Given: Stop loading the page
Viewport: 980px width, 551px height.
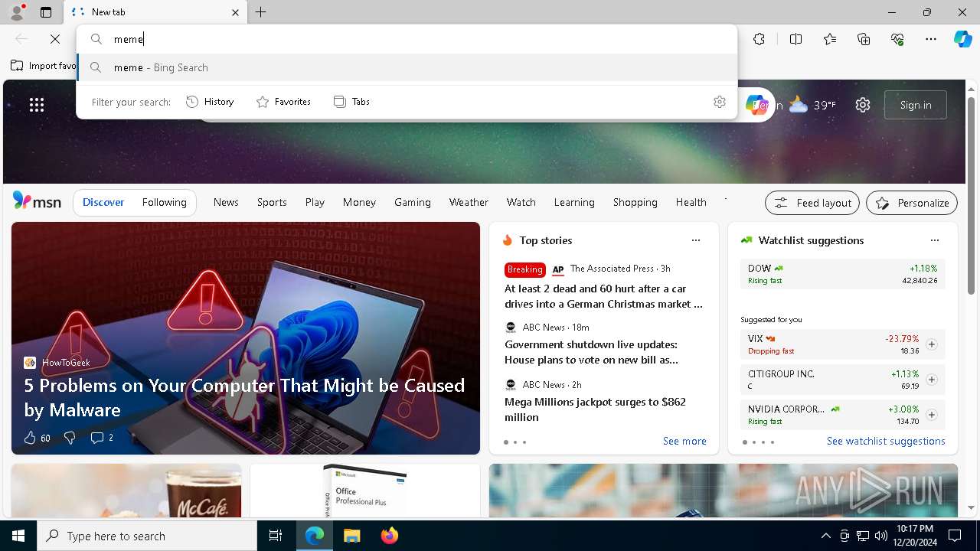Looking at the screenshot, I should [x=55, y=39].
